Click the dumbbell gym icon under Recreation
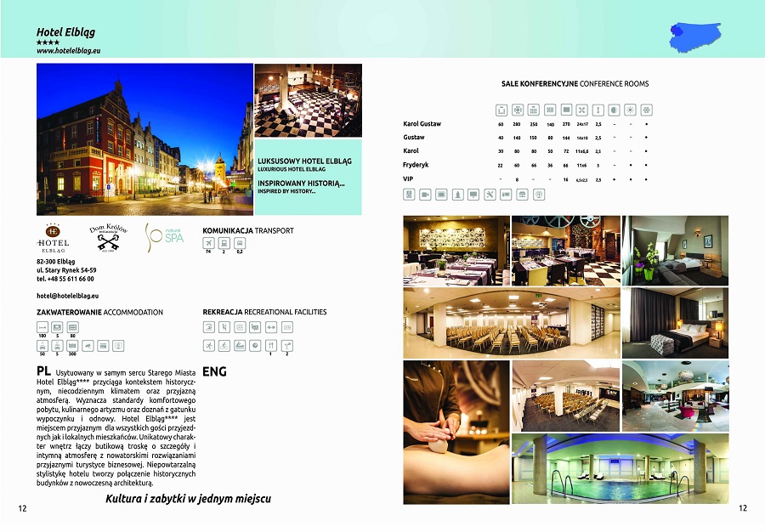 pos(271,327)
